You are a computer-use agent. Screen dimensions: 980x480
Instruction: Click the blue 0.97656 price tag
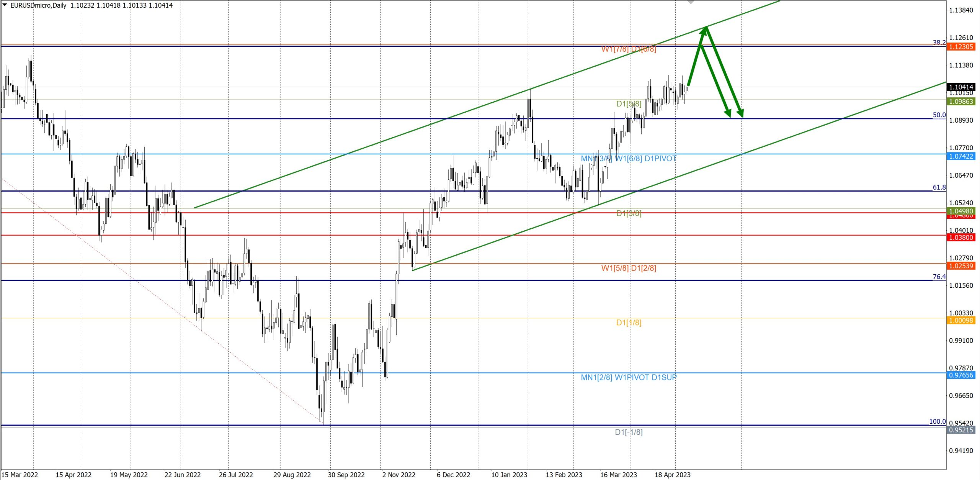[960, 375]
